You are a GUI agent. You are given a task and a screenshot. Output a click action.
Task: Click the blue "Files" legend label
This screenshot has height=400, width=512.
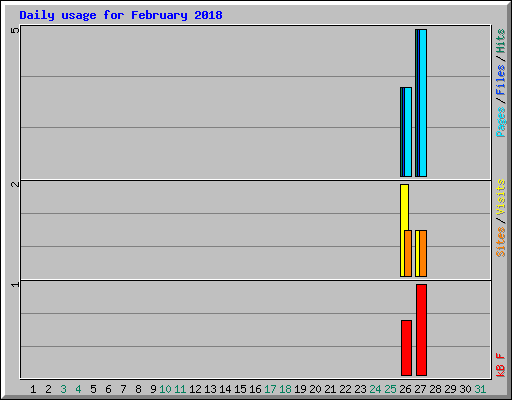pyautogui.click(x=500, y=79)
